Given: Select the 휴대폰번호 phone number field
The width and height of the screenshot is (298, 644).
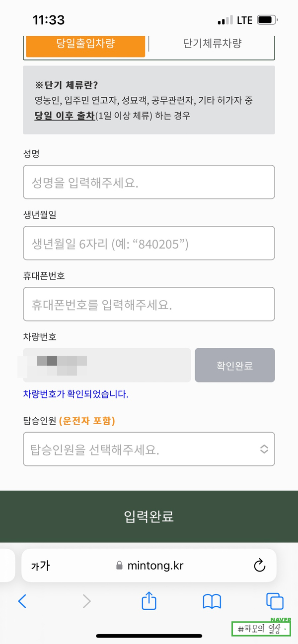Looking at the screenshot, I should click(x=149, y=304).
